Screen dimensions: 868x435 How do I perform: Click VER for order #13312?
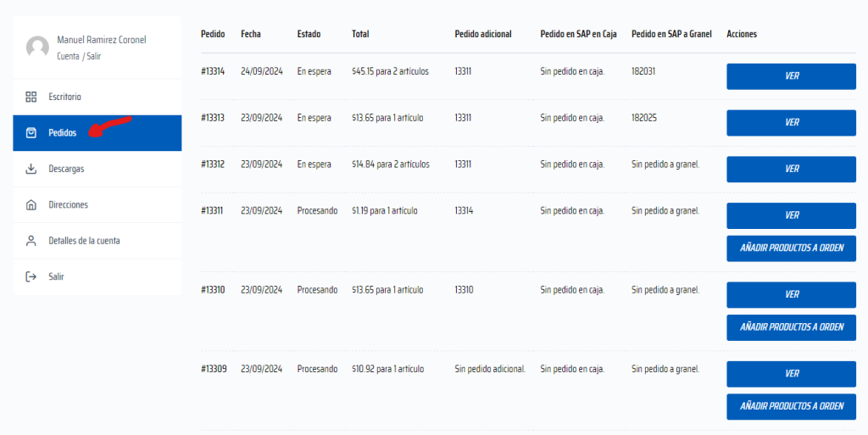point(791,169)
